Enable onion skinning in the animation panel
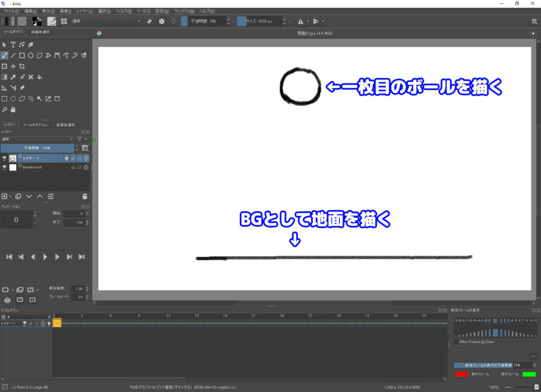This screenshot has height=392, width=541. pos(8,299)
